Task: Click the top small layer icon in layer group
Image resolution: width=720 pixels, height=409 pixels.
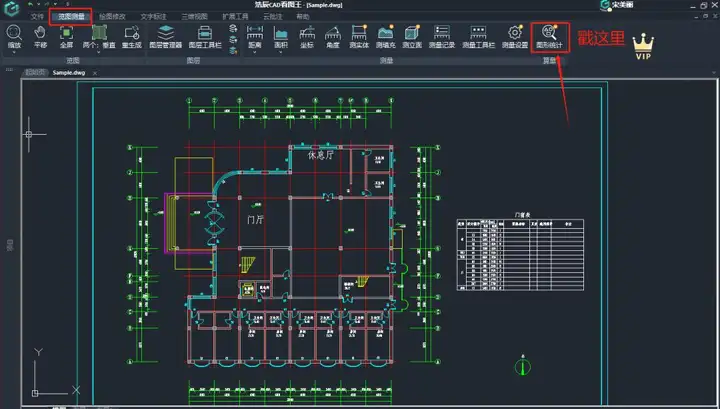Action: tap(233, 29)
